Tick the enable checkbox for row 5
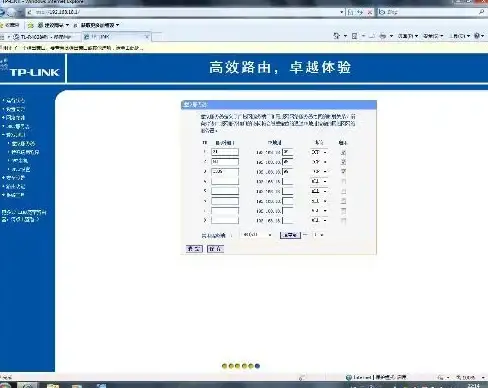Screen dimensions: 488x388 tap(343, 191)
